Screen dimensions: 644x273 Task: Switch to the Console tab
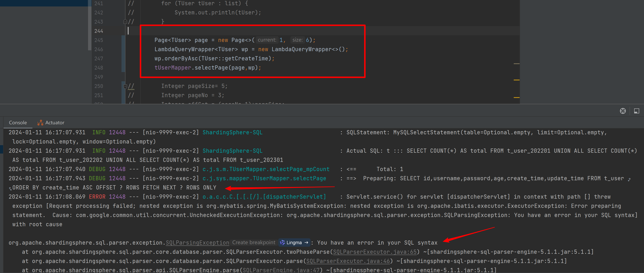coord(18,122)
